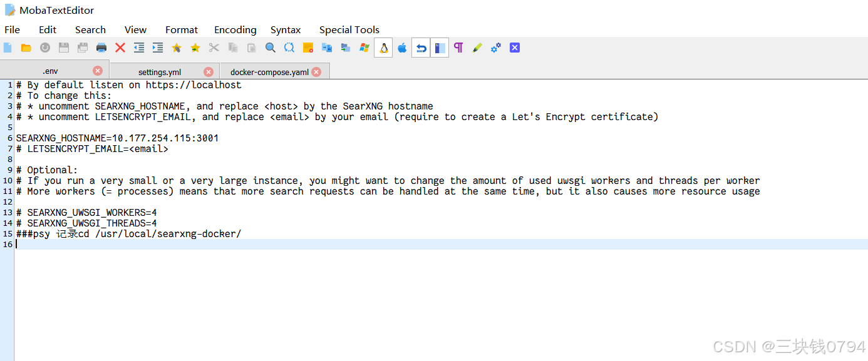Toggle the purple pilcrow special characters icon

pos(458,48)
